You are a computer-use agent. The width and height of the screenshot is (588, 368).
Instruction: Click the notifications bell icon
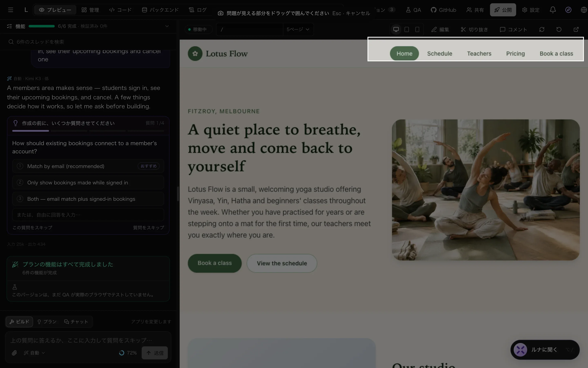point(553,10)
